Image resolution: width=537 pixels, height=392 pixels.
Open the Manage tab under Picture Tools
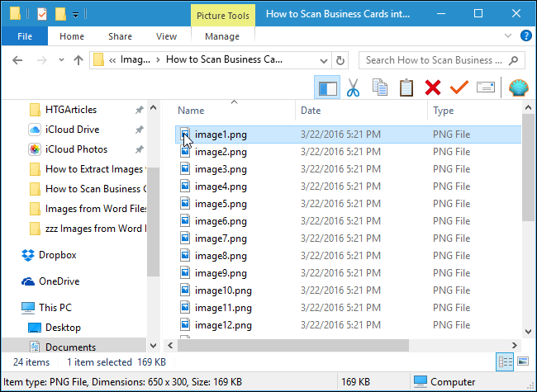point(221,36)
